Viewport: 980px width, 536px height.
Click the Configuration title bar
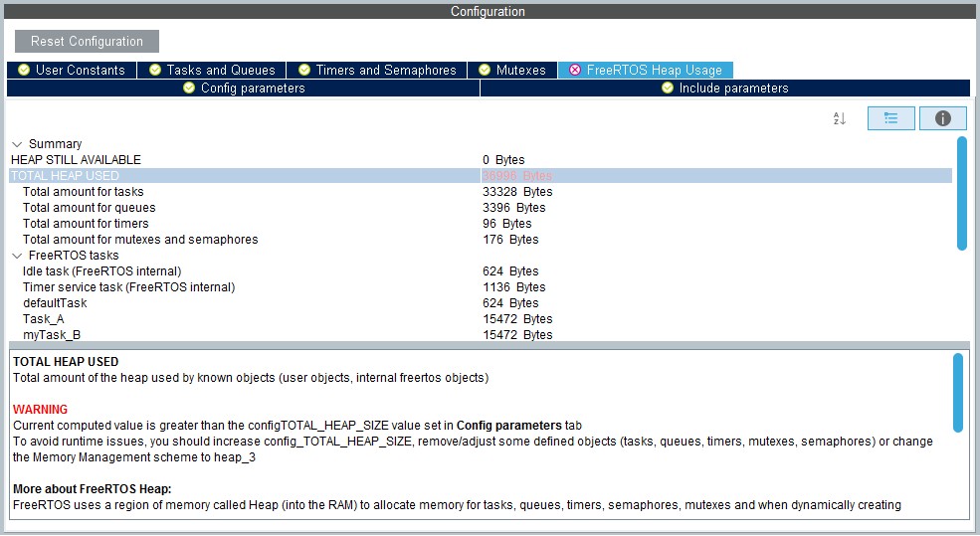pos(488,11)
